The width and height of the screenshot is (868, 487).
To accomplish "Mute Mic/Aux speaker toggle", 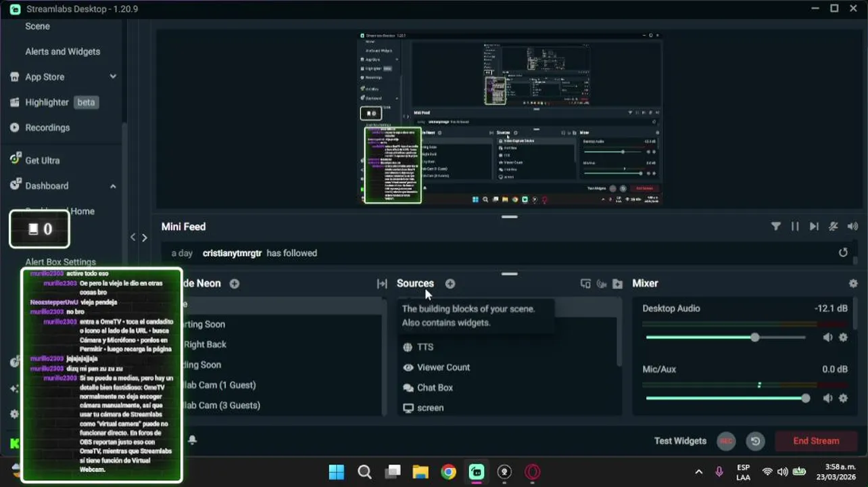I will tap(827, 398).
